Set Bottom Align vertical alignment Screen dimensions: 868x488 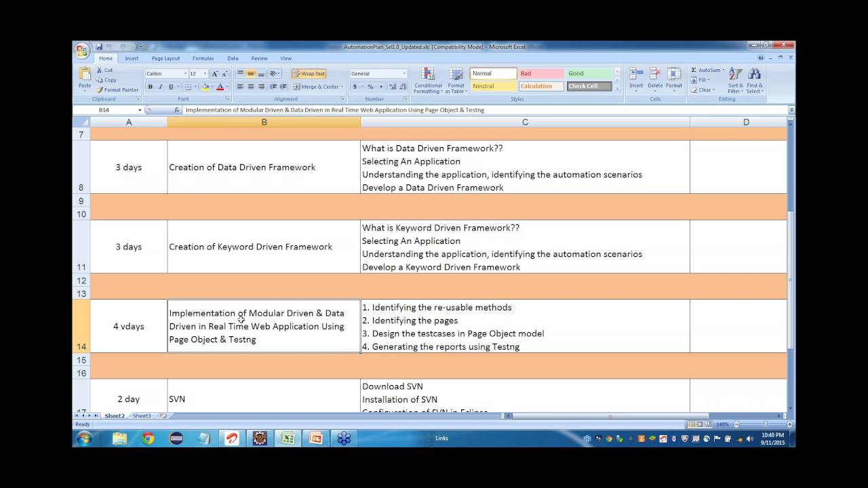261,74
